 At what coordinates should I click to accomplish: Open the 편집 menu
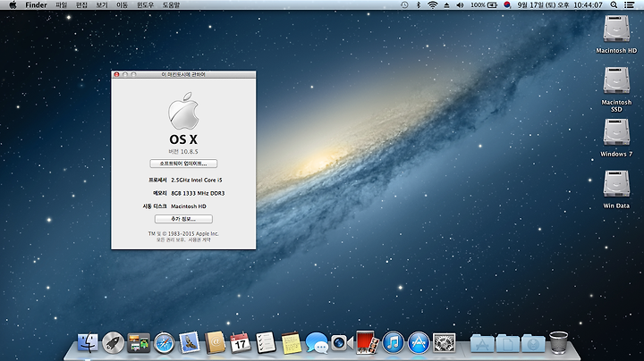(x=81, y=5)
